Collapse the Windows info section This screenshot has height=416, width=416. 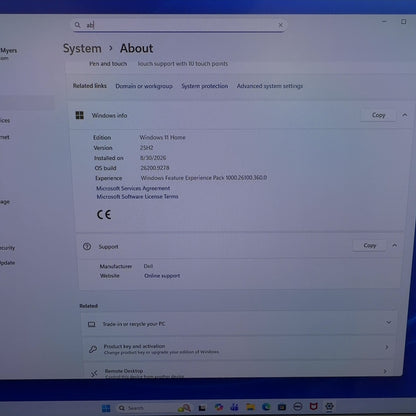405,115
